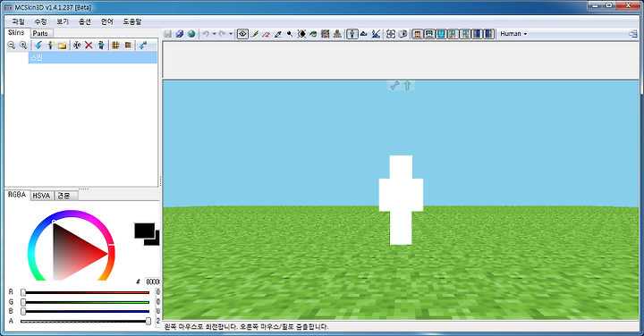Switch to the 2D texture view mode

pyautogui.click(x=364, y=34)
